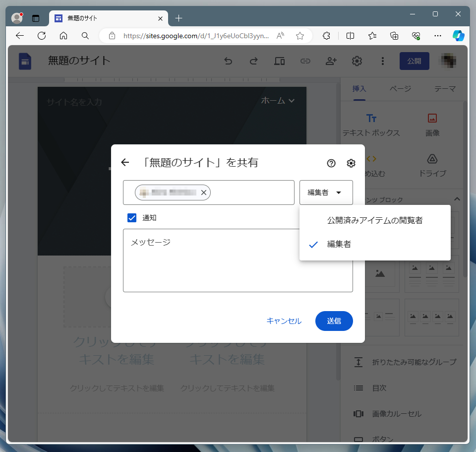Screen dimensions: 476x452
Task: Click the キャンセル button
Action: pyautogui.click(x=284, y=321)
